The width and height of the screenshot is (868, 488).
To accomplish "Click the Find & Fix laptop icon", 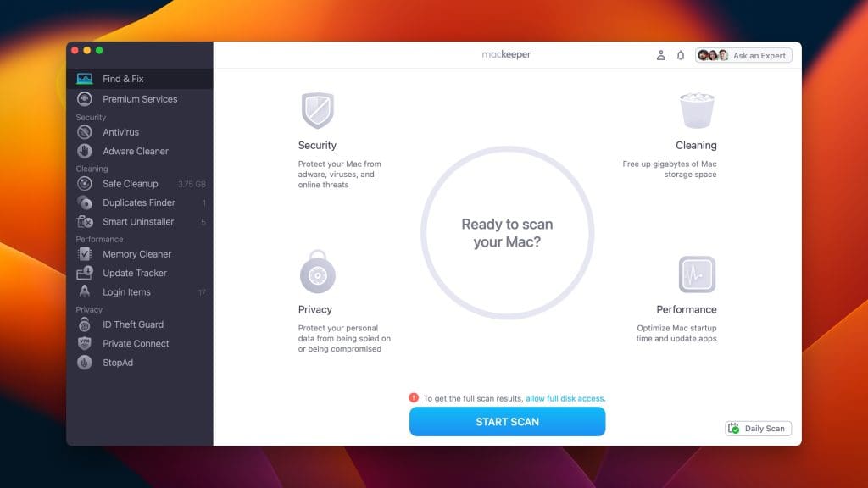I will [x=85, y=79].
